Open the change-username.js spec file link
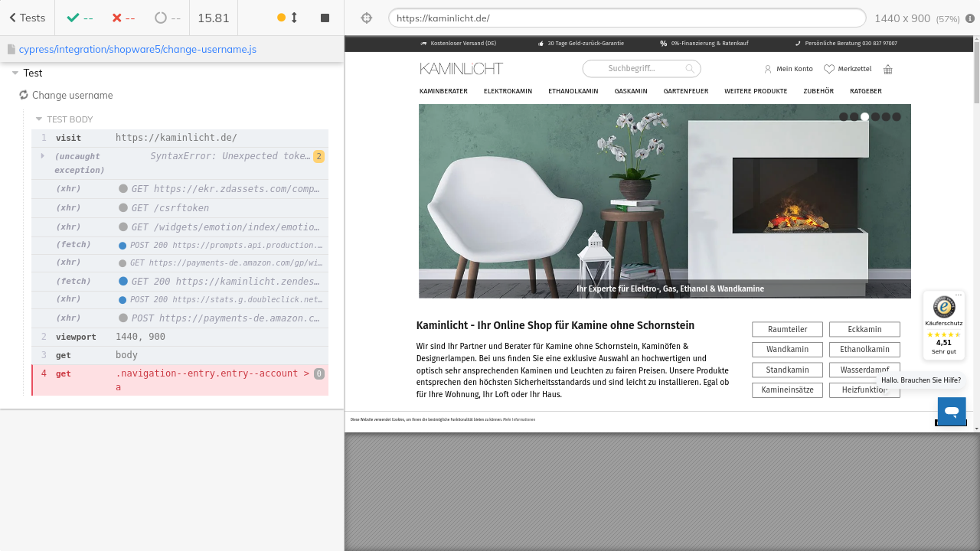The width and height of the screenshot is (980, 551). [x=137, y=49]
